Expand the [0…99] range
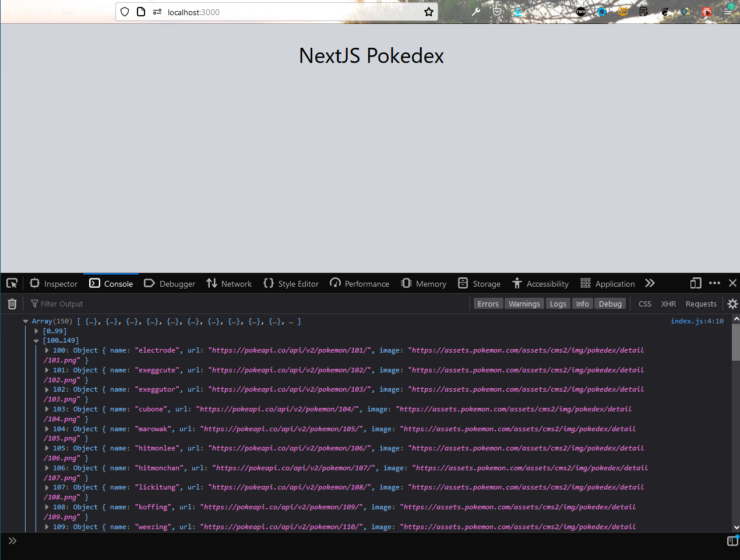740x560 pixels. [36, 331]
